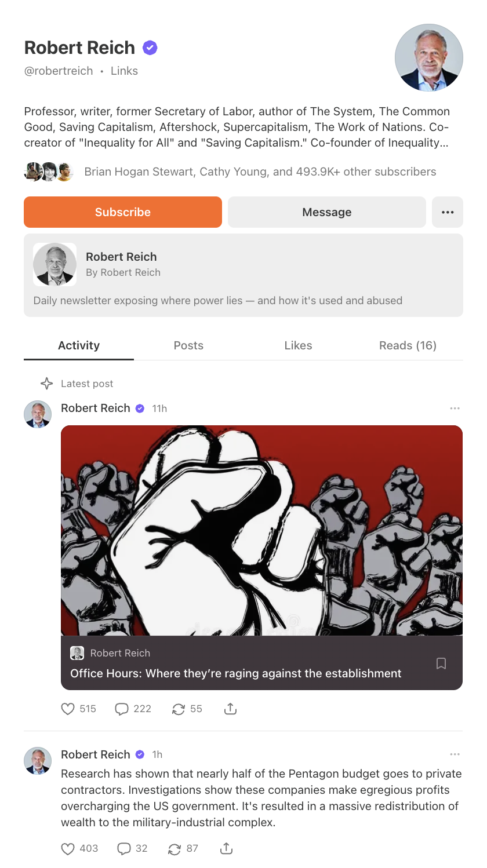Switch to the Posts tab

[188, 345]
